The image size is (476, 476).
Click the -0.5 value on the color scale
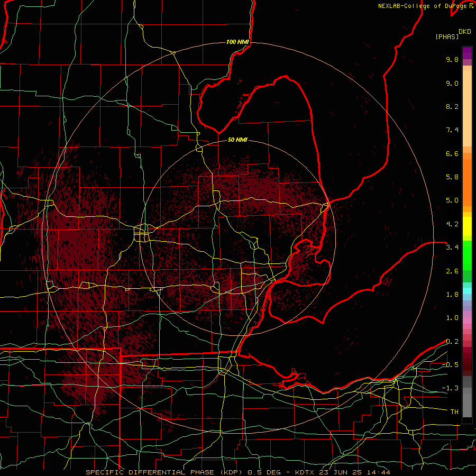(x=450, y=365)
